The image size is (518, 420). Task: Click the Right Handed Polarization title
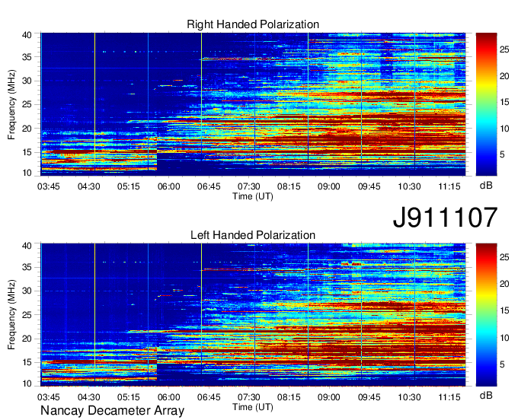click(x=253, y=24)
